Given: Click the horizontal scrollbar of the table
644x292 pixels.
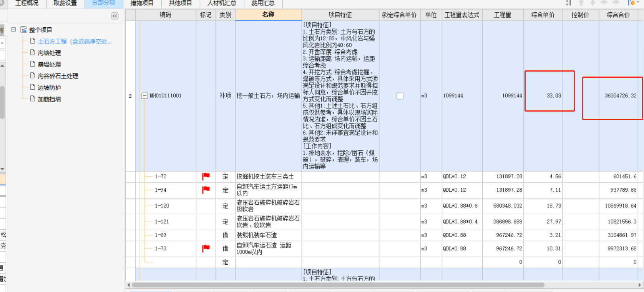Looking at the screenshot, I should 338,285.
